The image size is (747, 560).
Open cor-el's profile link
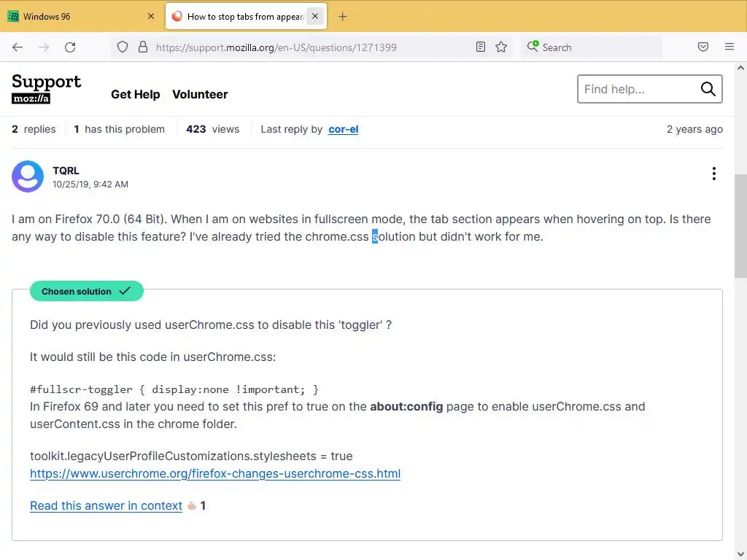tap(343, 129)
